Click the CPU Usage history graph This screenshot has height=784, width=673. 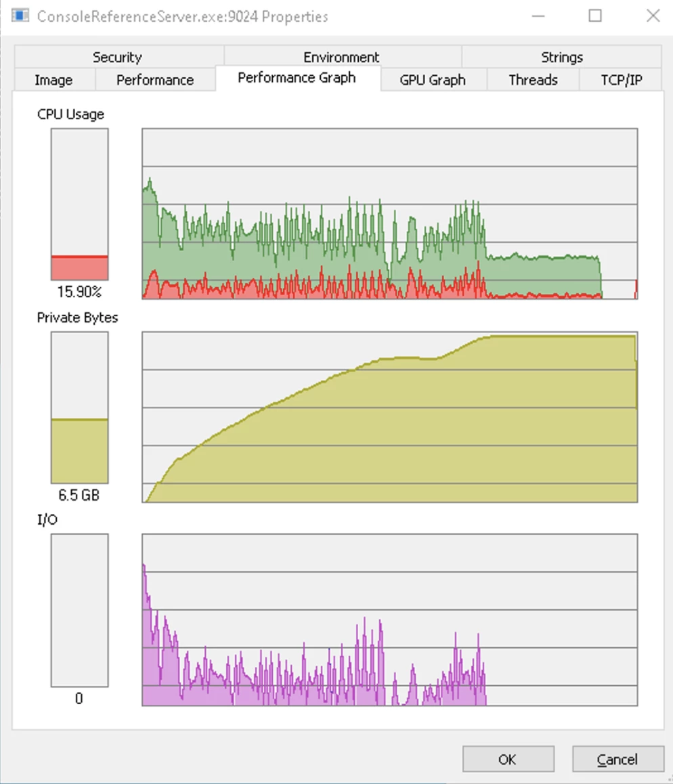click(x=389, y=213)
